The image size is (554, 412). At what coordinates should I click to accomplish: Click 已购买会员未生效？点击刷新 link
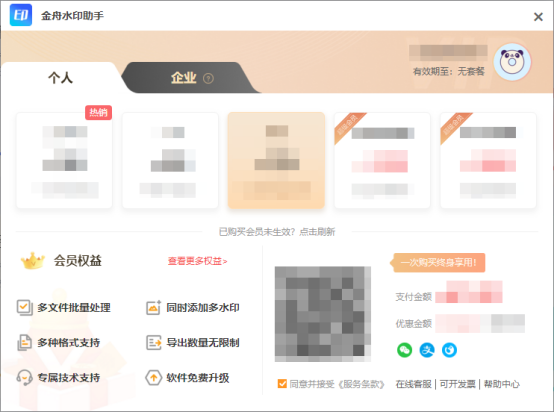(x=277, y=232)
